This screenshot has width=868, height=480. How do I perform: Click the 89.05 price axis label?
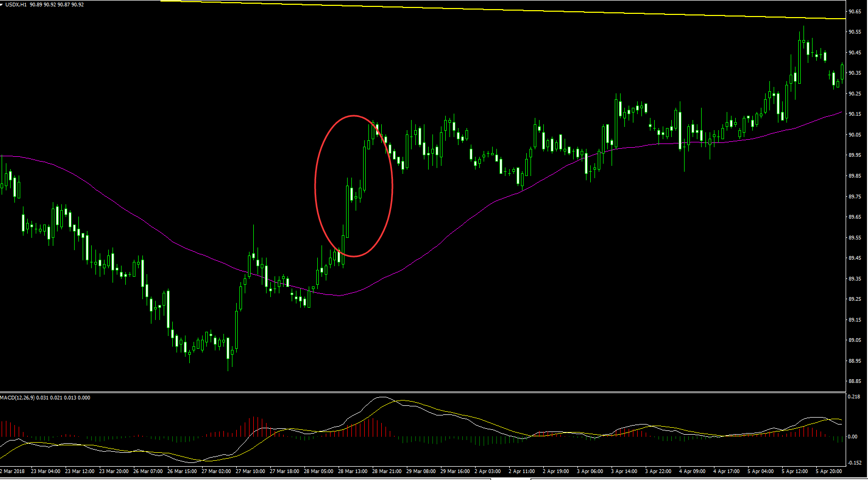[855, 340]
